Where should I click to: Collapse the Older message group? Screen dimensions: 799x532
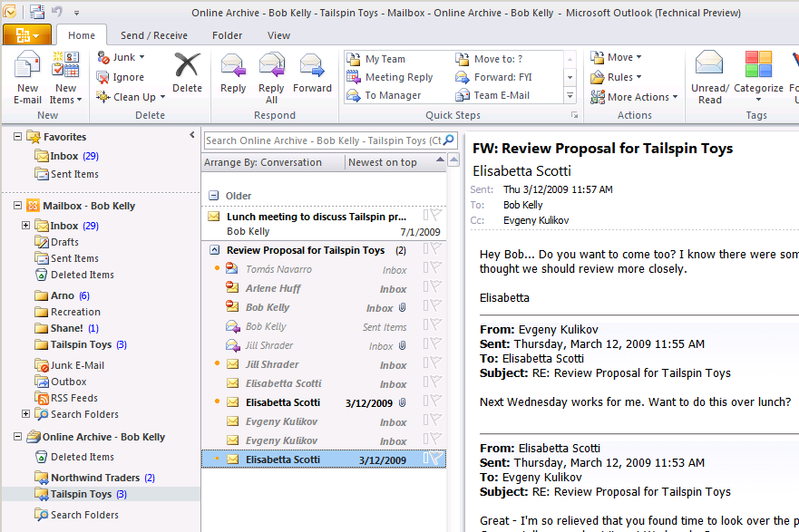pos(214,196)
